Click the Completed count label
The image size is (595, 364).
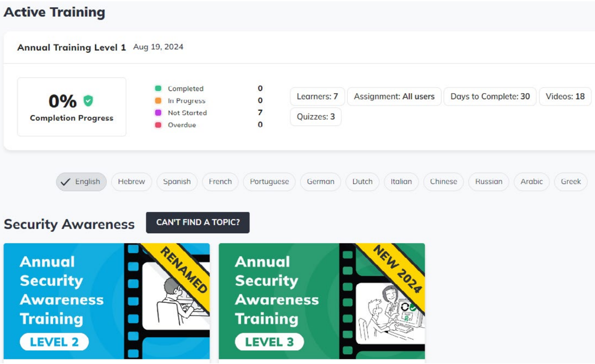coord(186,89)
